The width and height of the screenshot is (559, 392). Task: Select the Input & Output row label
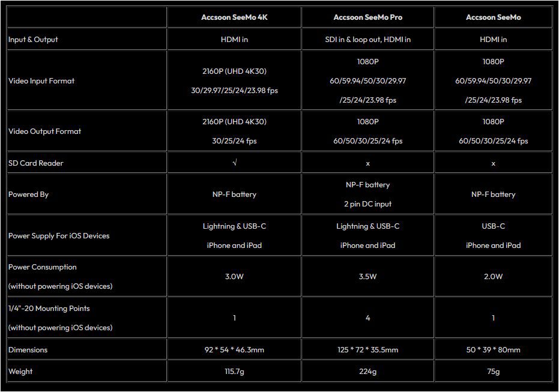(33, 40)
